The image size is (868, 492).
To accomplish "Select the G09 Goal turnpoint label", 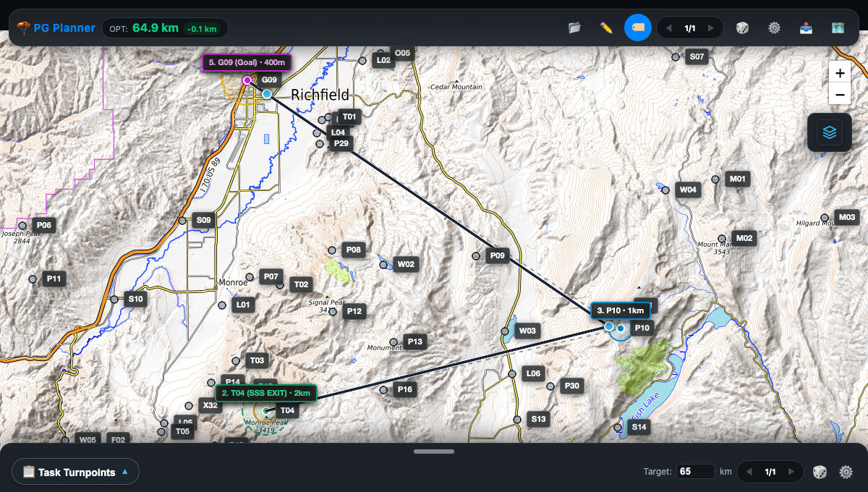I will [x=246, y=62].
